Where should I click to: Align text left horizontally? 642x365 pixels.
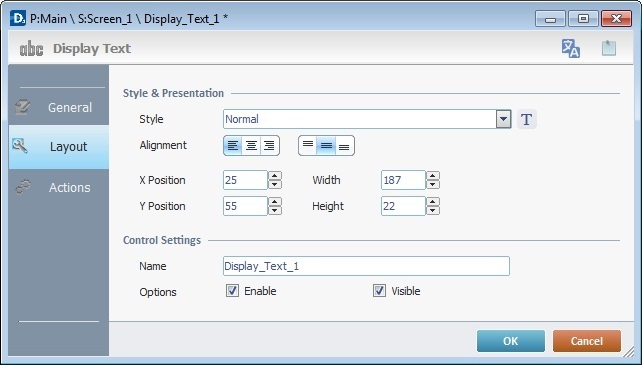(x=233, y=145)
